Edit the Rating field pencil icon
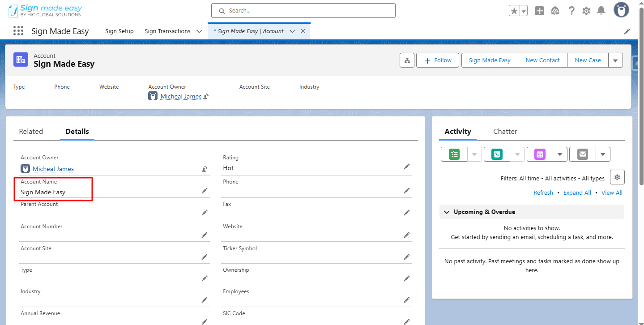This screenshot has height=325, width=644. pyautogui.click(x=406, y=167)
